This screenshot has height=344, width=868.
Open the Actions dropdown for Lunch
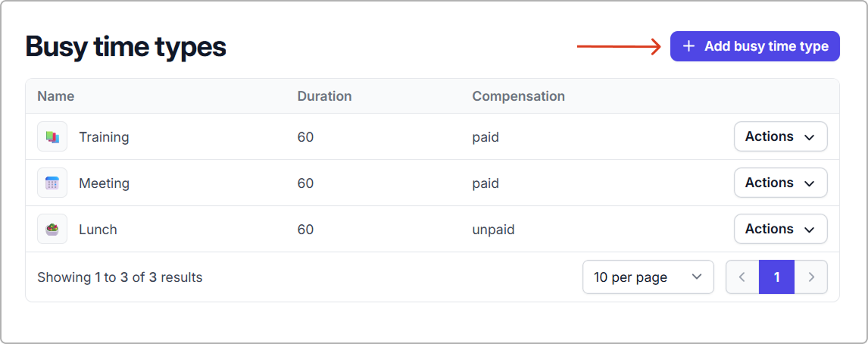[x=780, y=230]
